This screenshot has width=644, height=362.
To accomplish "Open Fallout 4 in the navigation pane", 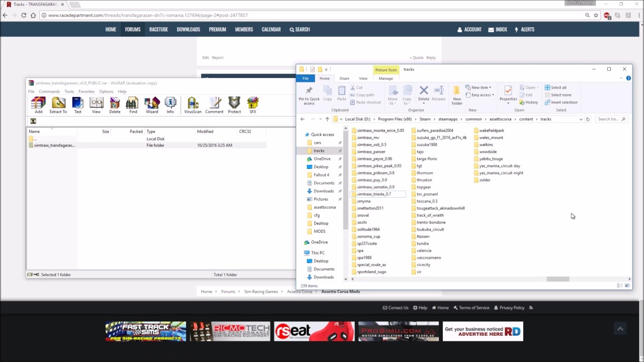I will pyautogui.click(x=320, y=175).
